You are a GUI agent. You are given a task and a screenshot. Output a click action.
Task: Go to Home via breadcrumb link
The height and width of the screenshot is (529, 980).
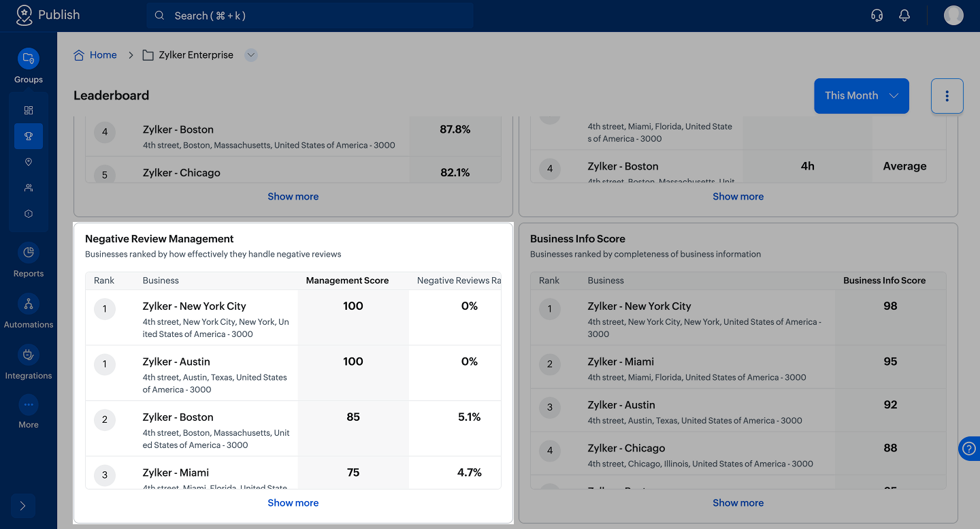click(103, 55)
